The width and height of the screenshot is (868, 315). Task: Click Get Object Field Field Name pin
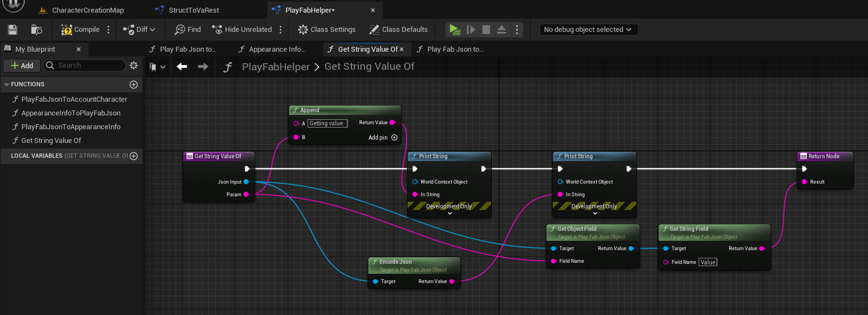pos(554,261)
